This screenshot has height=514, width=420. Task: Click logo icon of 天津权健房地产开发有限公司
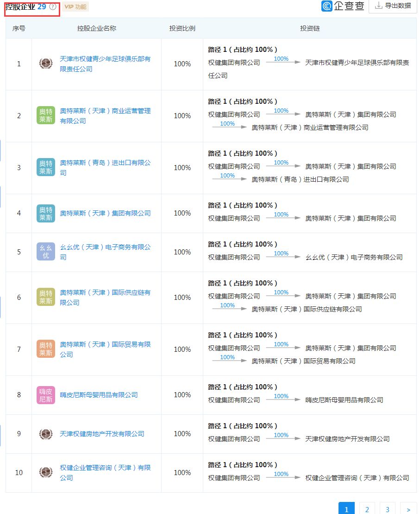coord(46,434)
